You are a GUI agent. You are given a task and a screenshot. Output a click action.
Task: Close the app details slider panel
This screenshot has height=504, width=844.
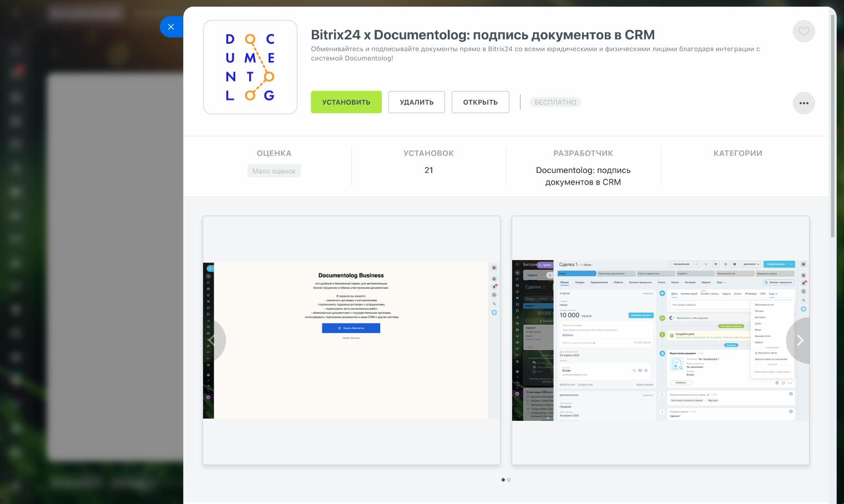click(x=171, y=27)
